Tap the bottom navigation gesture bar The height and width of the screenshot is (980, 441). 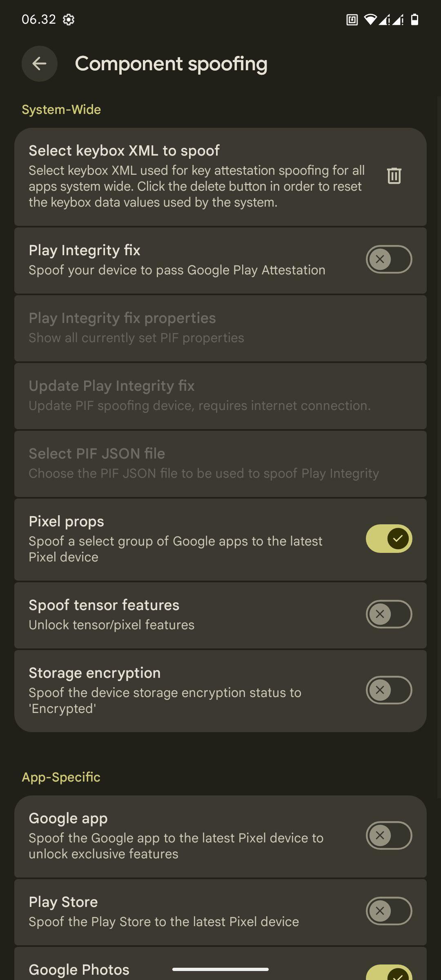pyautogui.click(x=220, y=969)
